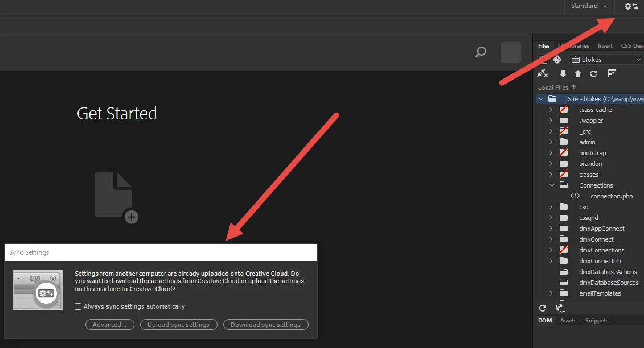The image size is (644, 348).
Task: Click the Get Started heading
Action: [117, 114]
